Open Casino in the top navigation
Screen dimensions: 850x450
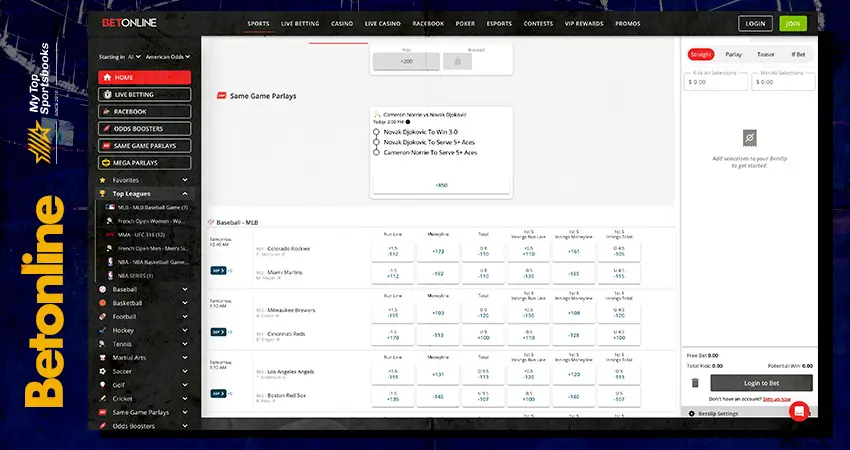342,24
